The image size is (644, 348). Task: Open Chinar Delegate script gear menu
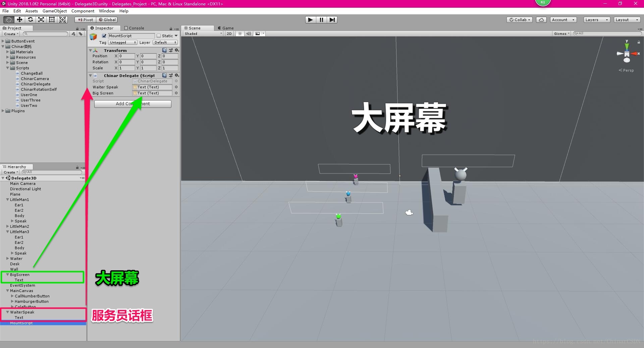point(177,75)
